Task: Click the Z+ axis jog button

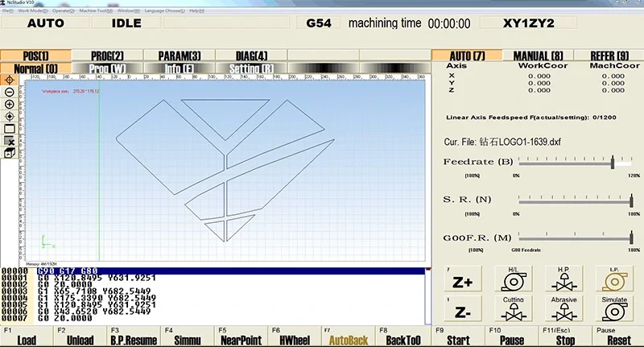Action: point(463,279)
